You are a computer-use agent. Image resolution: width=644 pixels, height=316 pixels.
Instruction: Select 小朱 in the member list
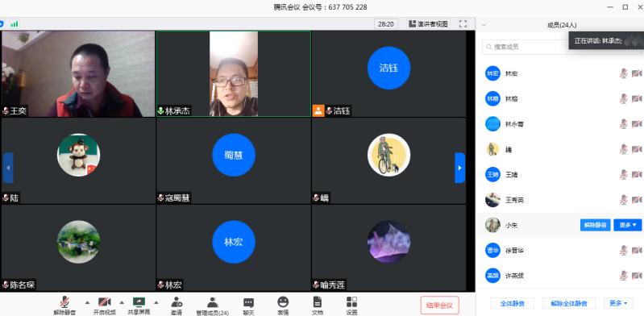(560, 225)
